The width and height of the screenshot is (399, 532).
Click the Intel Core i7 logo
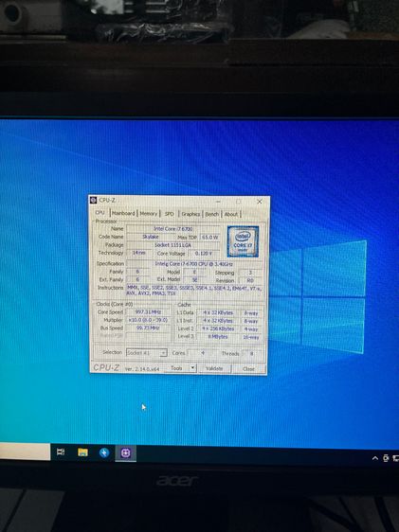(x=243, y=241)
